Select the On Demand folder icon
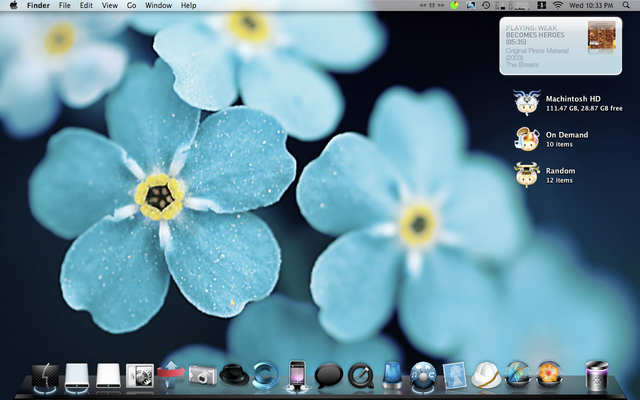Screen dimensions: 640x400 click(527, 139)
